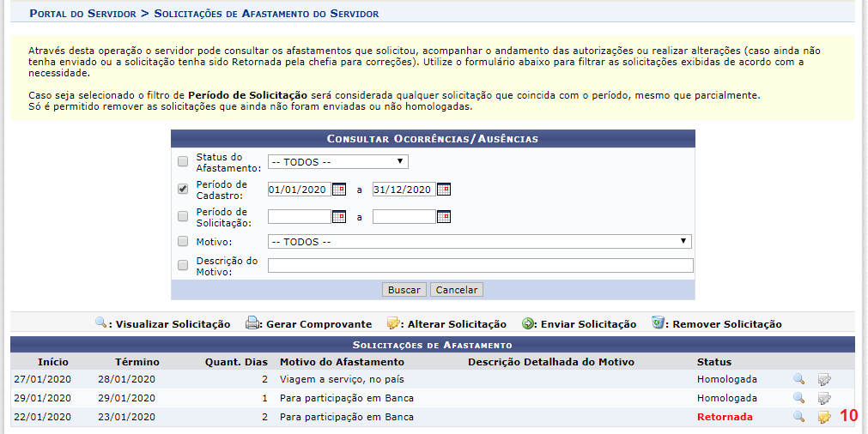The width and height of the screenshot is (868, 434).
Task: Click the greyed edit icon for 29/01/2020 row
Action: [824, 398]
